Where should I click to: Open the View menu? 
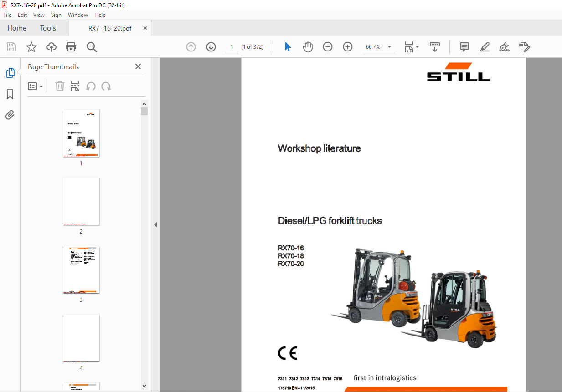[x=39, y=15]
